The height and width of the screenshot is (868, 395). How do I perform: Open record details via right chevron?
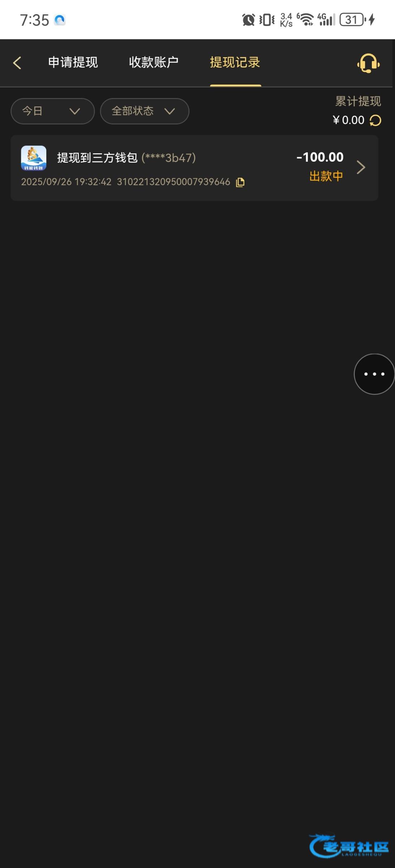361,167
